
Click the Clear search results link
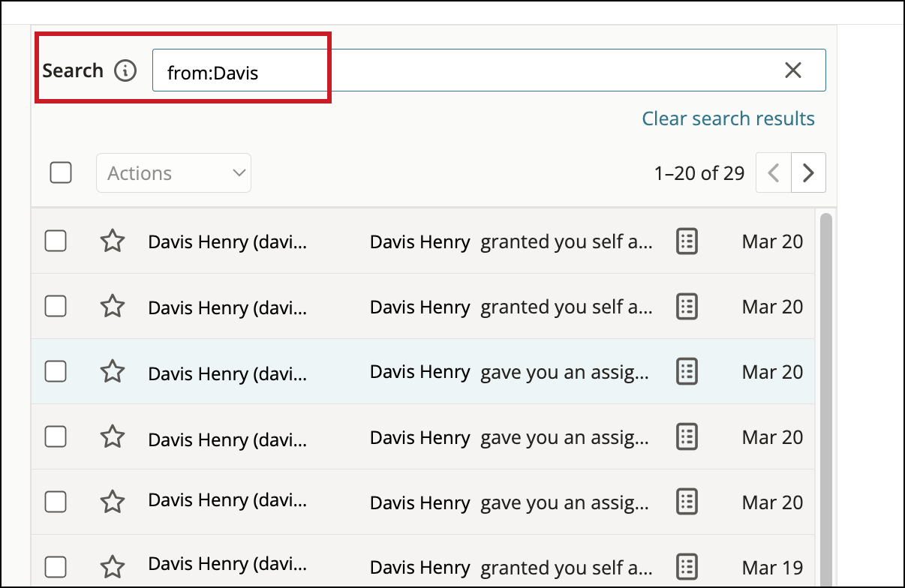coord(728,118)
